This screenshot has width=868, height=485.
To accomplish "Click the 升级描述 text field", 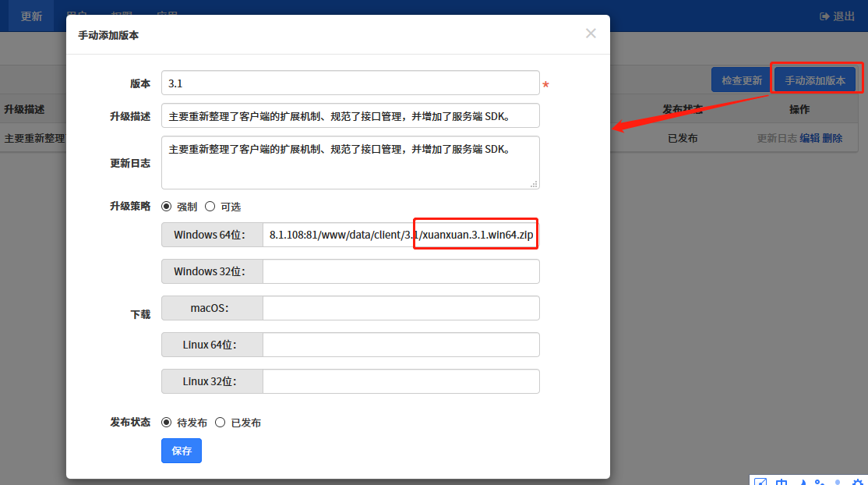I will click(350, 115).
